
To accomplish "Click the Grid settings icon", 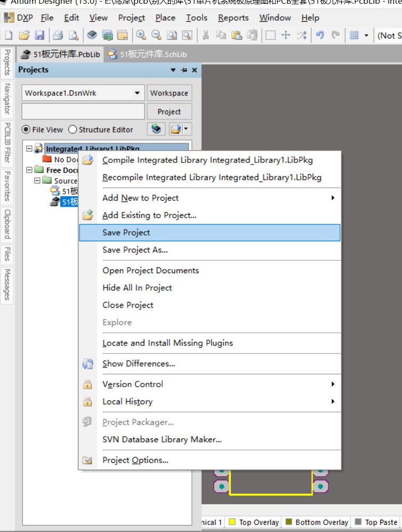I will click(354, 35).
